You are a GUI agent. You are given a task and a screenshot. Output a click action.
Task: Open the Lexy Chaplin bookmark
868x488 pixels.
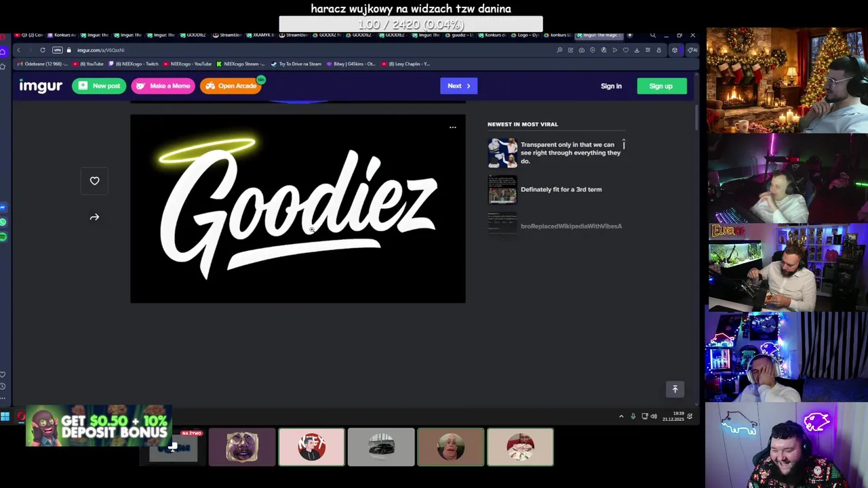[x=406, y=64]
